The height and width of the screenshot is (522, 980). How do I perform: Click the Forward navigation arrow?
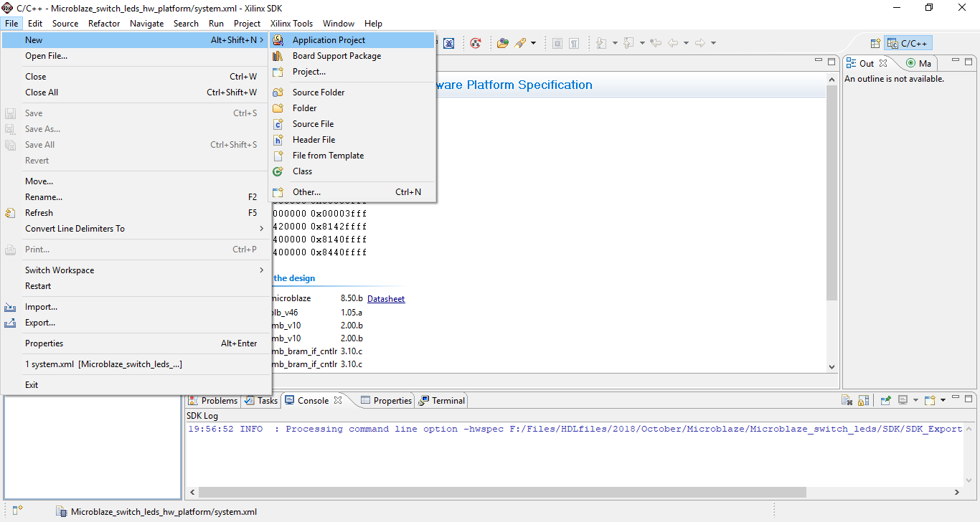pyautogui.click(x=700, y=43)
